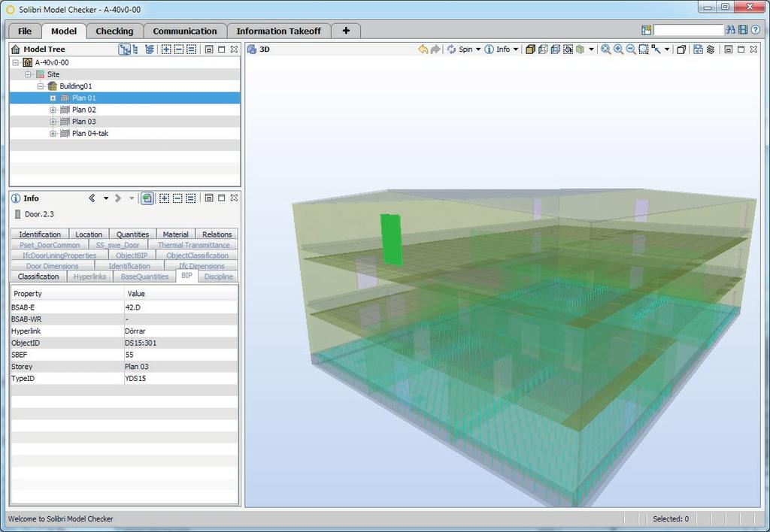770x532 pixels.
Task: Click the zoom to fit magnifier icon
Action: 606,49
